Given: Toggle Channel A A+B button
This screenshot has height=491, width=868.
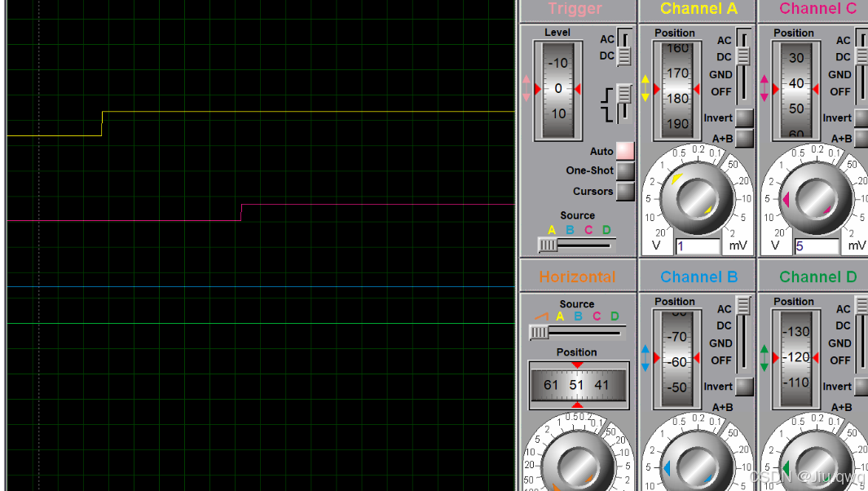Looking at the screenshot, I should [744, 138].
